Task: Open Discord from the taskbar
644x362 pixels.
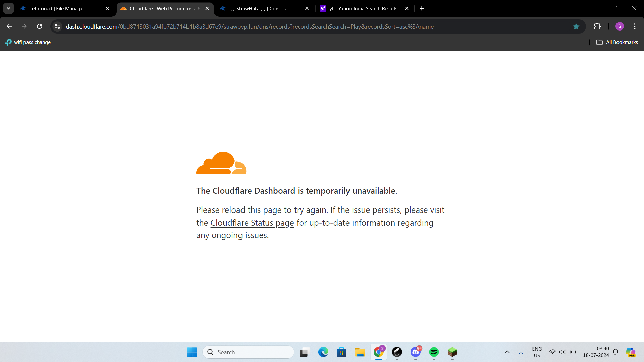Action: 416,352
